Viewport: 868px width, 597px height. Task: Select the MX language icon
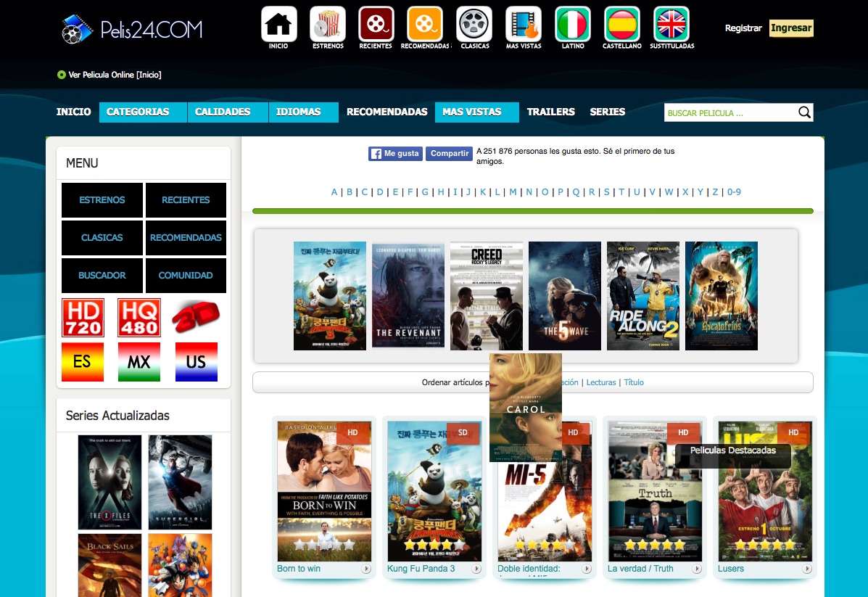[139, 362]
